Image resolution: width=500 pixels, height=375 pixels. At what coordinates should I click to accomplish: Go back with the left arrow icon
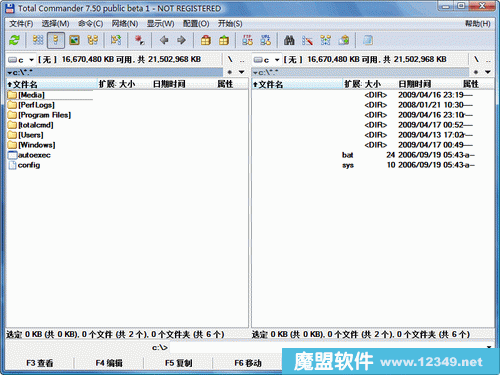coord(164,40)
